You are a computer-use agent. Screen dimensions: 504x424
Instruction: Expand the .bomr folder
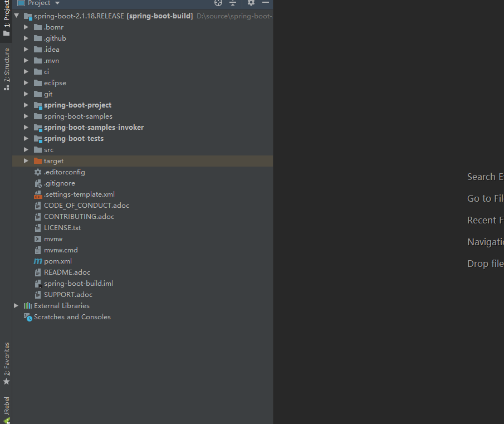point(26,27)
